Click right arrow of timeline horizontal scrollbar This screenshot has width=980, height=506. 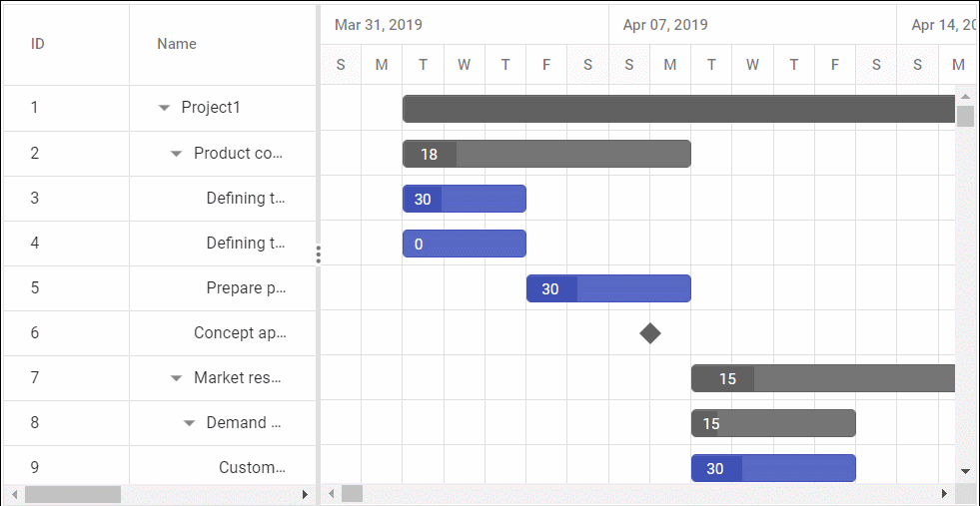tap(944, 494)
